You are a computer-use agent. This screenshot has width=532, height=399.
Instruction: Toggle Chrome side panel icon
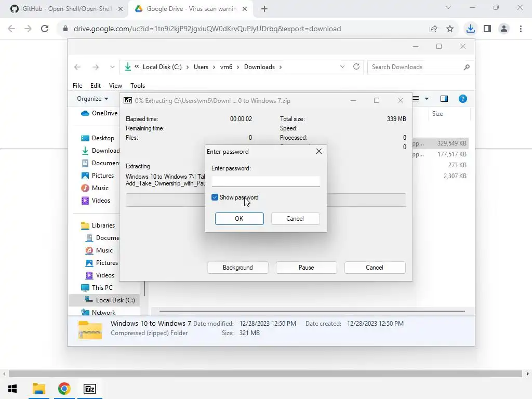click(x=487, y=29)
